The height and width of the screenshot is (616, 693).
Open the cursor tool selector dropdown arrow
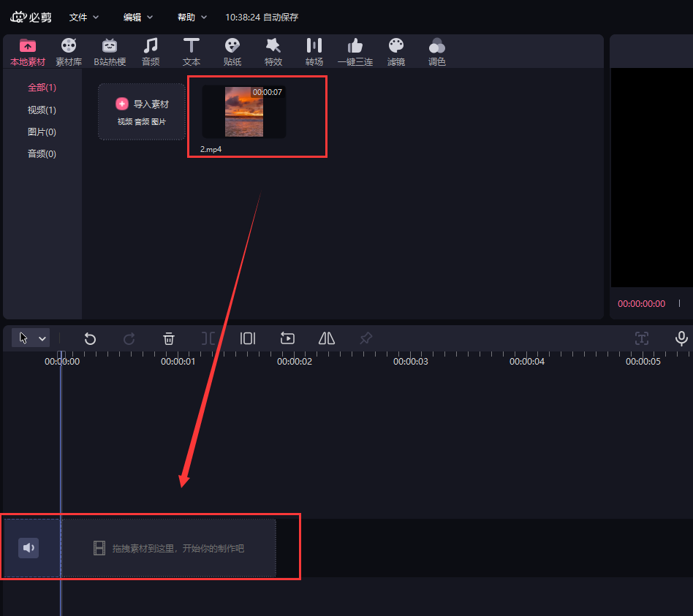pos(42,339)
